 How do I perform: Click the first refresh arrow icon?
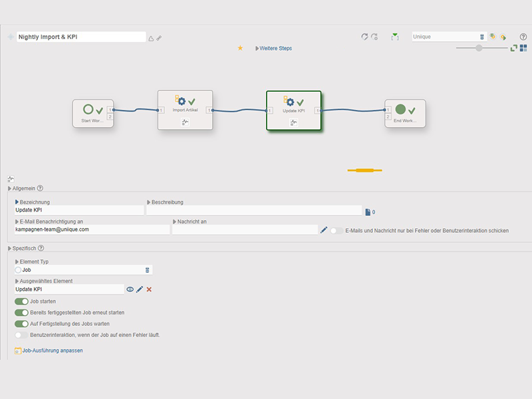point(364,37)
